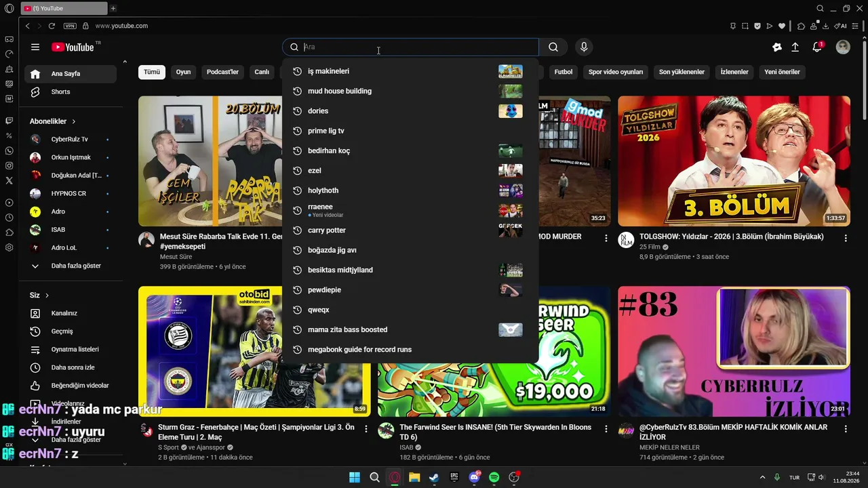868x488 pixels.
Task: Toggle the VPN badge in address bar
Action: tap(70, 26)
